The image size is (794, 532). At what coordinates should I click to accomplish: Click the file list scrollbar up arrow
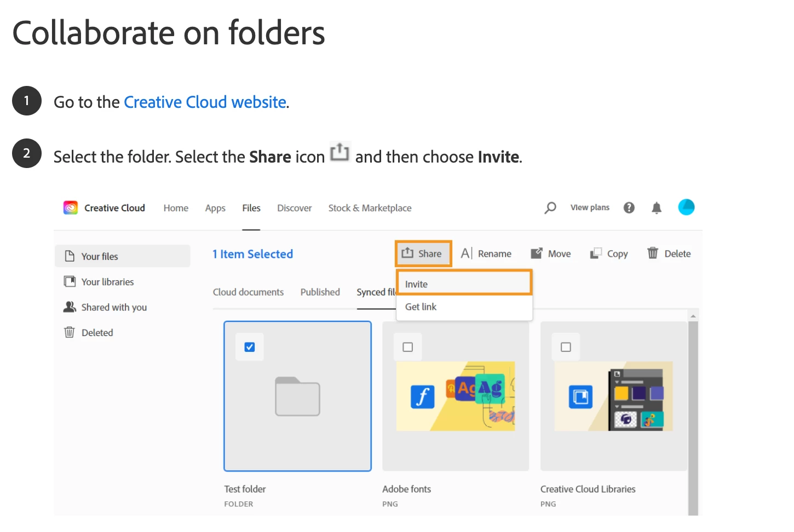point(693,316)
